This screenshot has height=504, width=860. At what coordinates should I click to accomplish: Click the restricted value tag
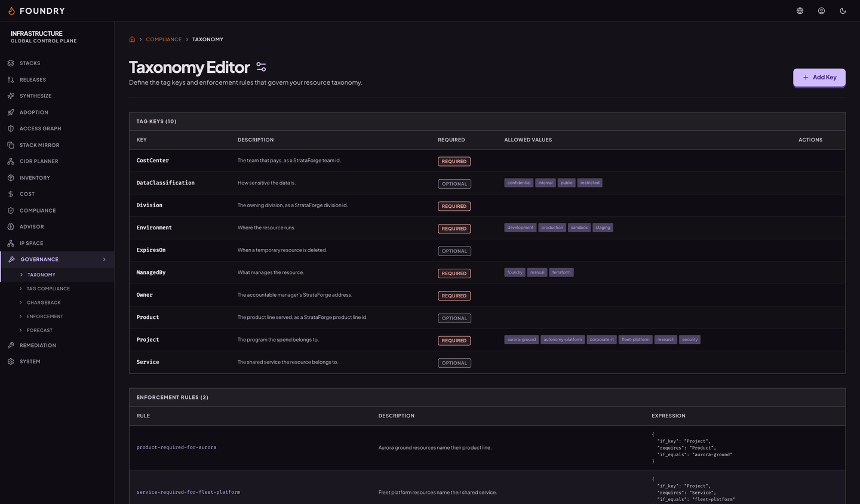589,183
